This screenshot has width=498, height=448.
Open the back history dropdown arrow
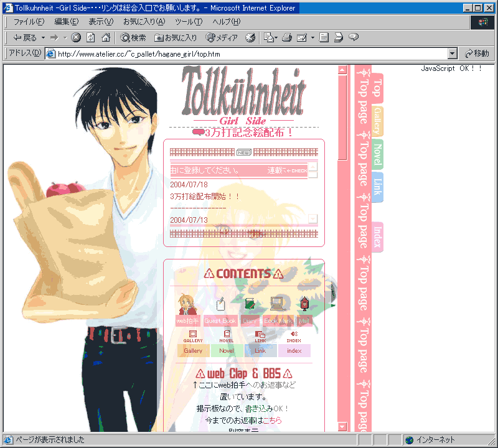[43, 38]
